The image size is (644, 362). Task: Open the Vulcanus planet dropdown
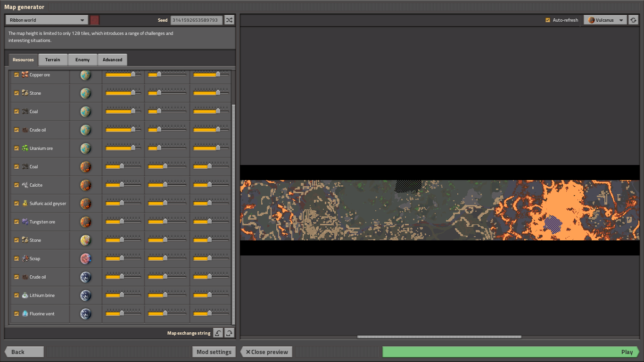(605, 20)
